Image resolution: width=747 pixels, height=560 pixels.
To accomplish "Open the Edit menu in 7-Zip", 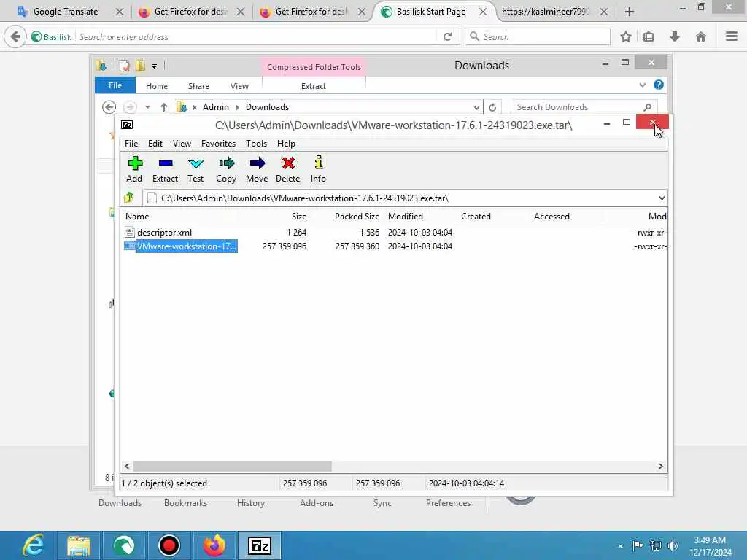I will click(x=155, y=144).
